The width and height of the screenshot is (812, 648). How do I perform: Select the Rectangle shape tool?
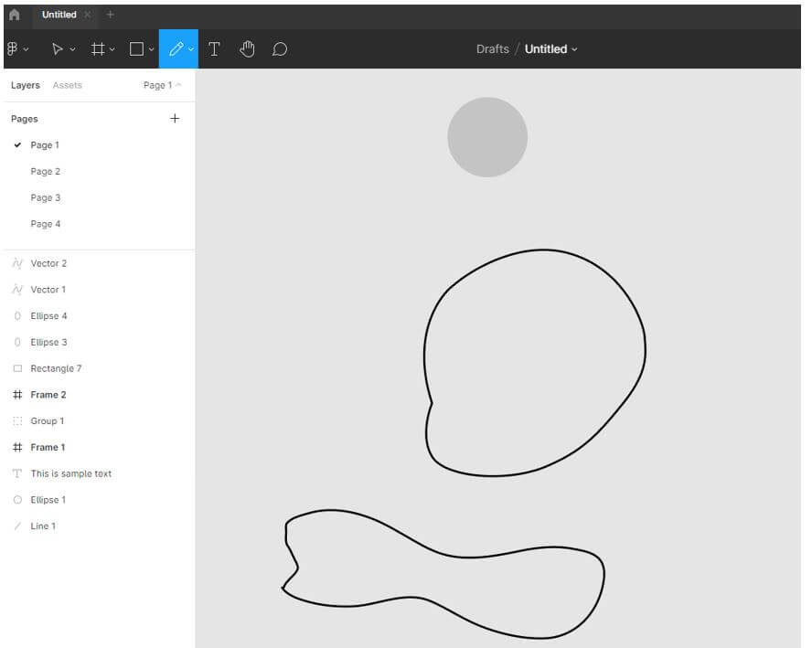click(x=137, y=48)
